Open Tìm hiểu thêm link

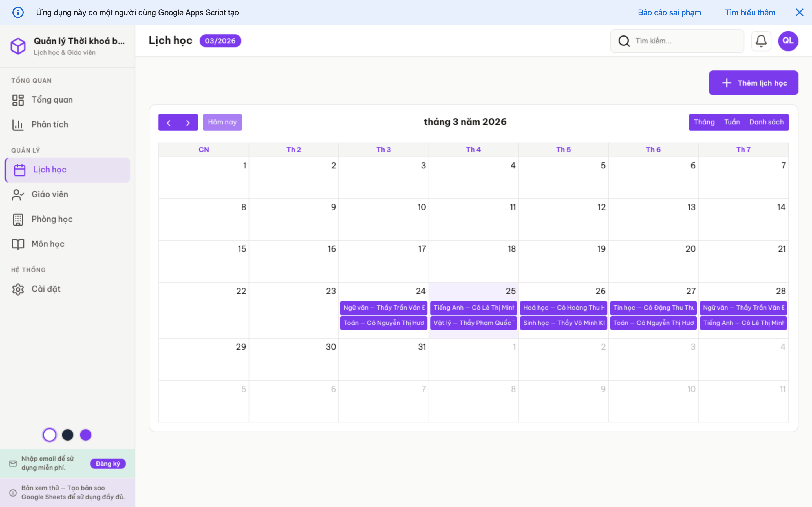[750, 12]
